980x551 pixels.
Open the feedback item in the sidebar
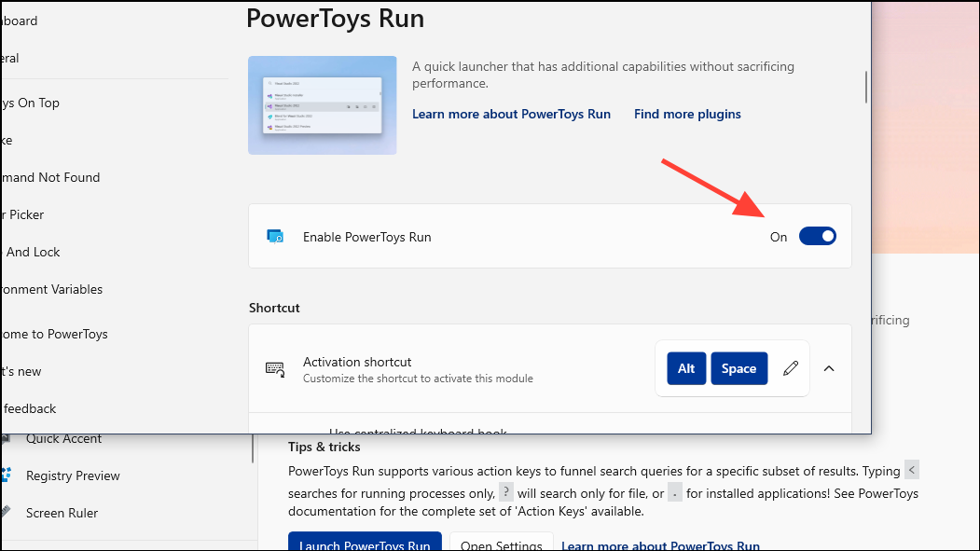pos(30,408)
